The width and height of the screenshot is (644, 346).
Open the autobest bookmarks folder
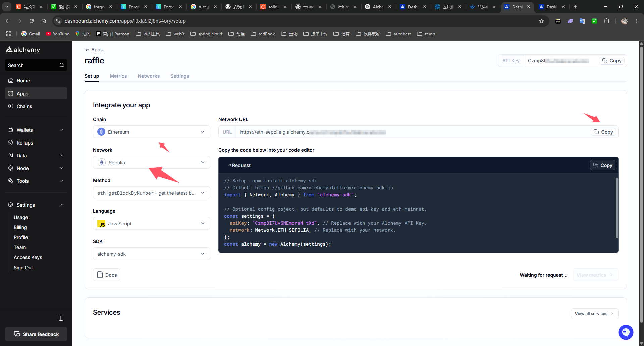tap(398, 34)
